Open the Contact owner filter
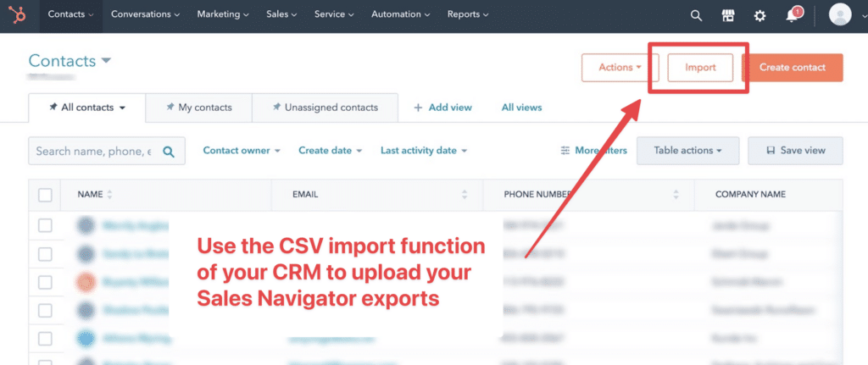The height and width of the screenshot is (365, 868). pos(242,151)
